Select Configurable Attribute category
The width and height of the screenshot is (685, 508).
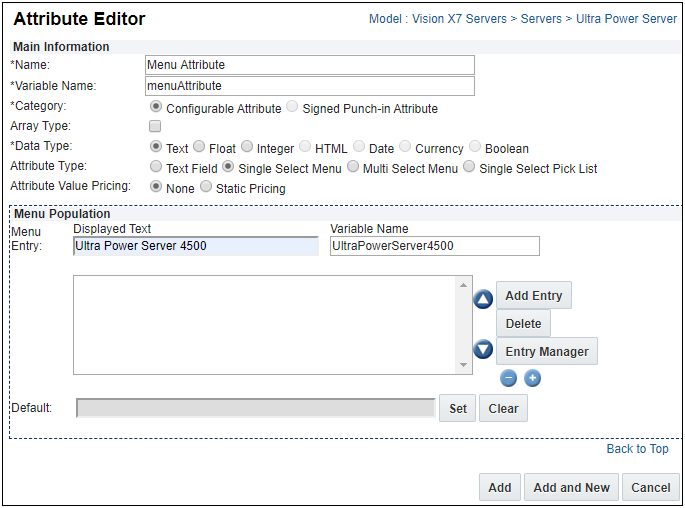click(156, 107)
